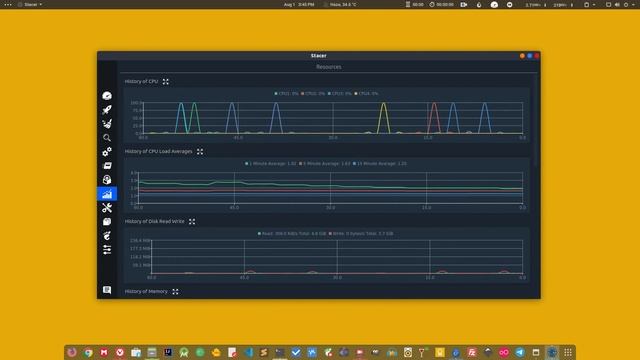The image size is (640, 360).
Task: Expand the History of Disk Read Write chart
Action: click(x=192, y=222)
